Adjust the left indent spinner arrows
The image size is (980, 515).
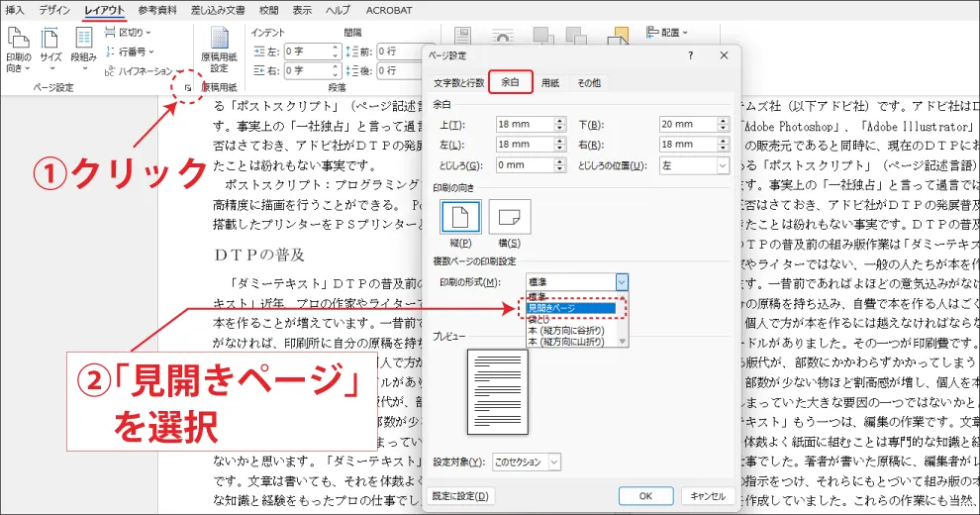pos(336,51)
